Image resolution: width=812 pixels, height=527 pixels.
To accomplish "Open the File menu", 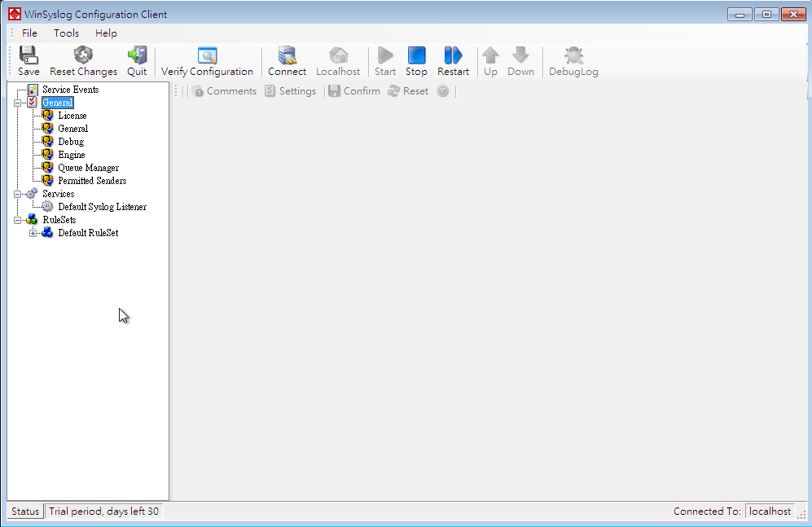I will [29, 33].
